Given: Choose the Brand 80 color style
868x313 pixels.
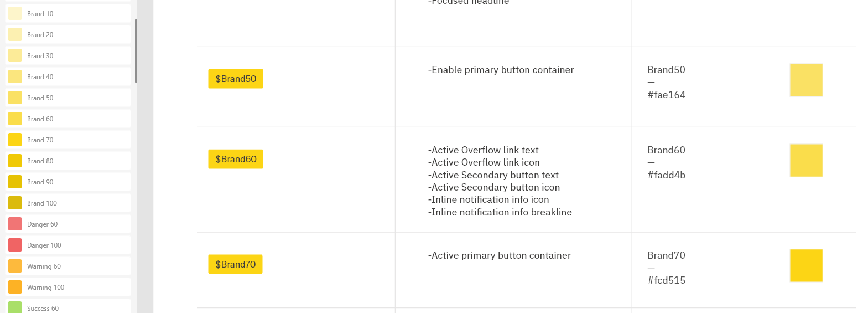Looking at the screenshot, I should [67, 161].
